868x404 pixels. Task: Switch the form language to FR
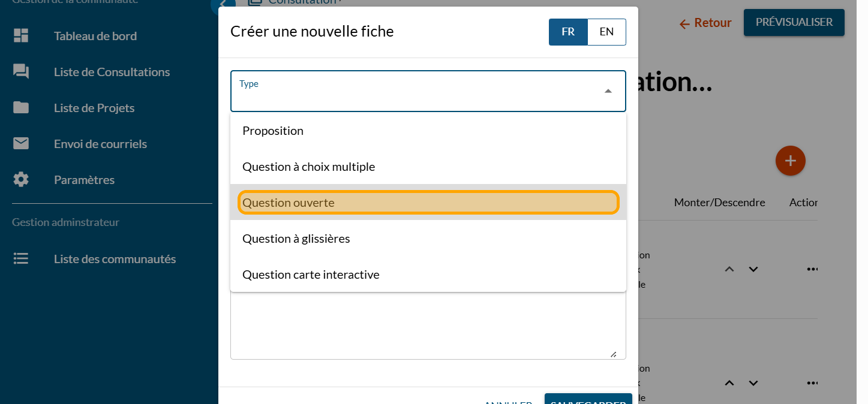(x=568, y=32)
